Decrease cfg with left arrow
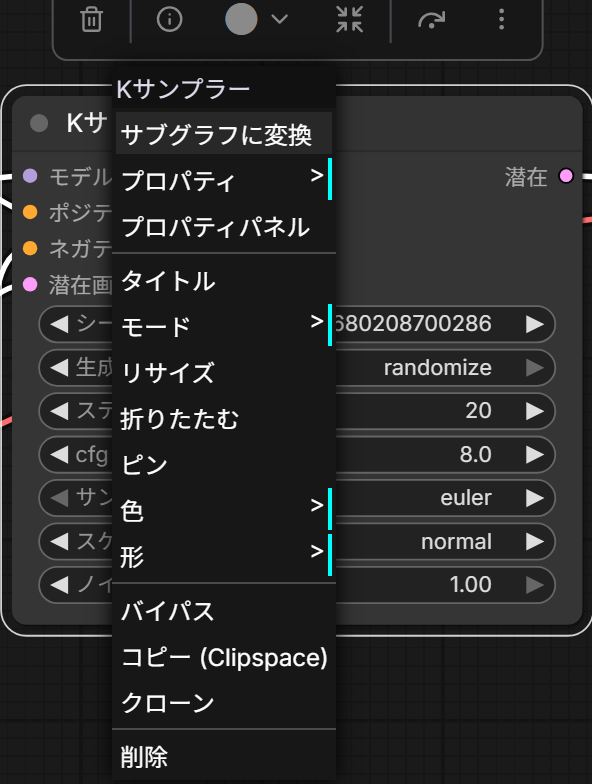 [x=60, y=454]
